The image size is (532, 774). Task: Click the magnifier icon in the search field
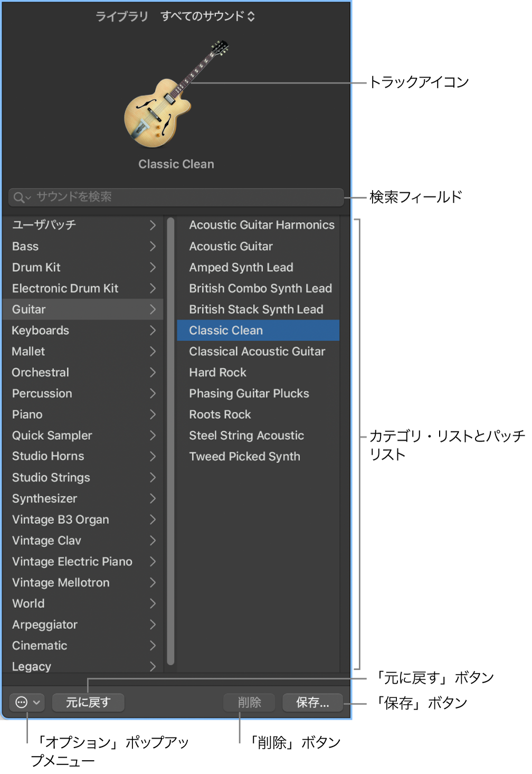pos(19,197)
